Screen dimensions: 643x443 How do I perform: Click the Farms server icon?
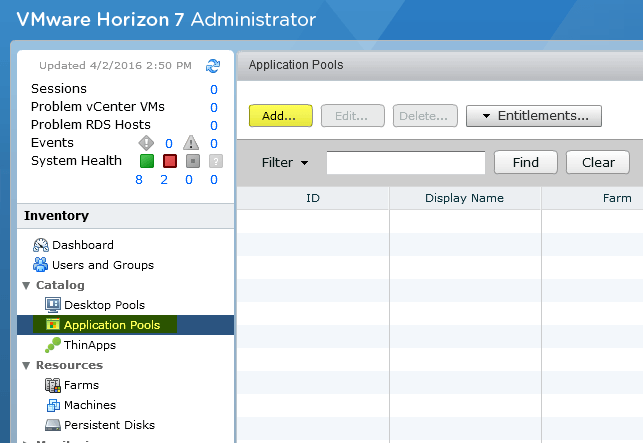coord(52,385)
